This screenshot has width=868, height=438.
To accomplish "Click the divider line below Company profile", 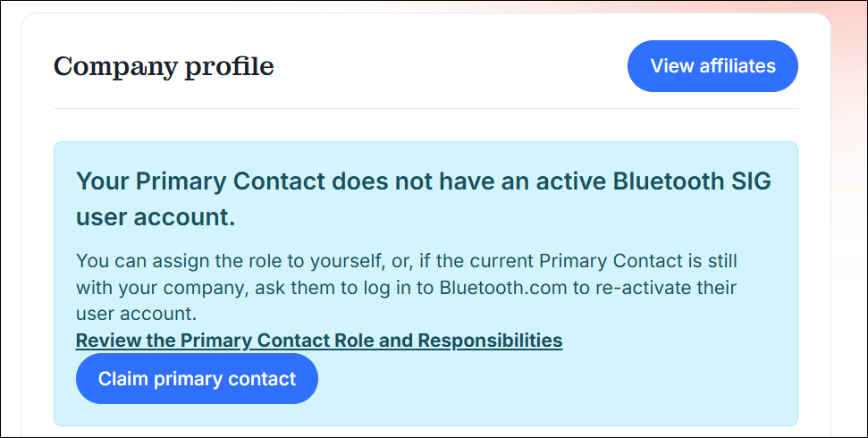I will [x=426, y=109].
